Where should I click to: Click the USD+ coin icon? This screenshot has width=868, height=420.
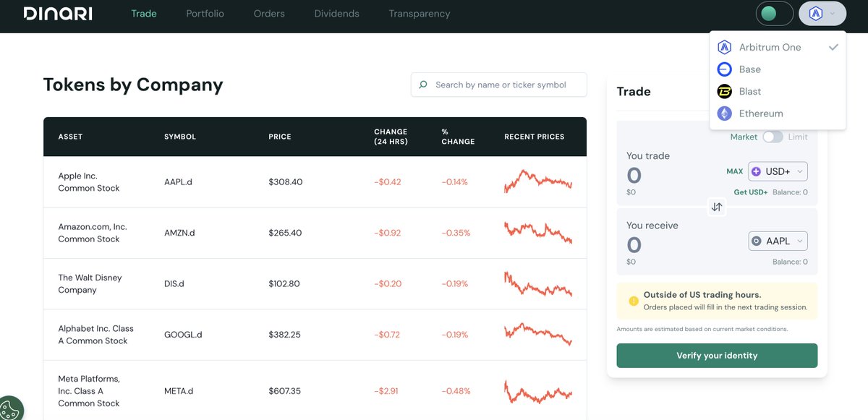point(757,171)
